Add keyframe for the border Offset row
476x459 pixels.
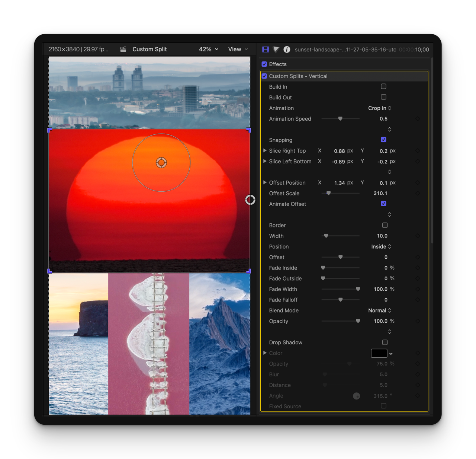tap(418, 257)
